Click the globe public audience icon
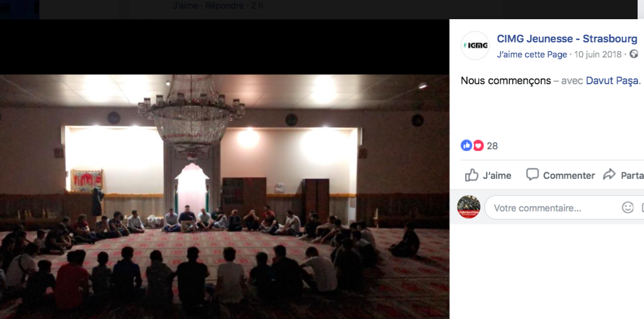Image resolution: width=644 pixels, height=319 pixels. 634,54
